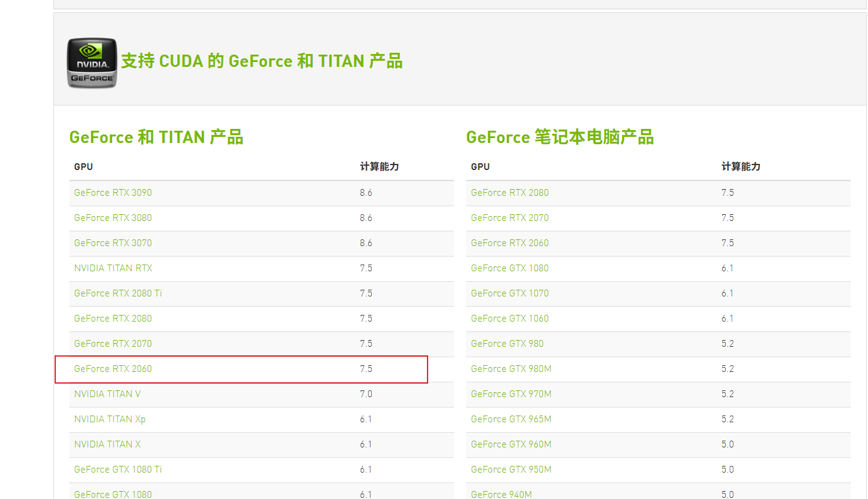Open the GeForce GTX 1070 link

point(510,293)
